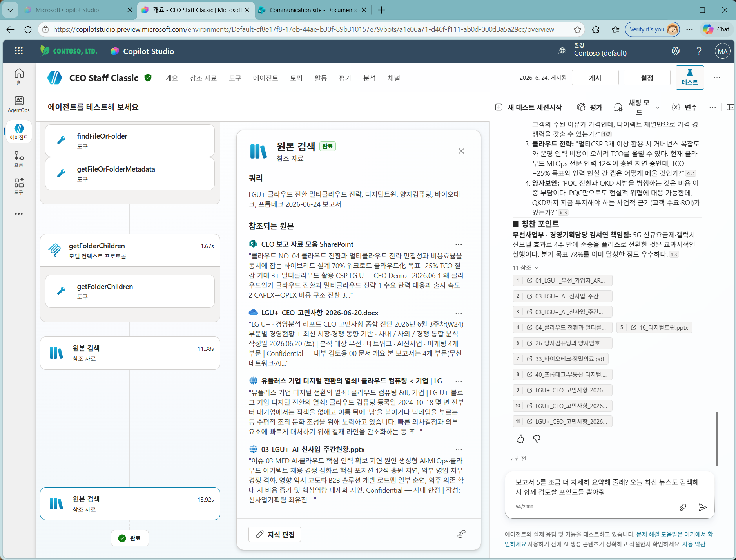Screen dimensions: 736x560
Task: Open AgentOps in left sidebar
Action: [19, 104]
